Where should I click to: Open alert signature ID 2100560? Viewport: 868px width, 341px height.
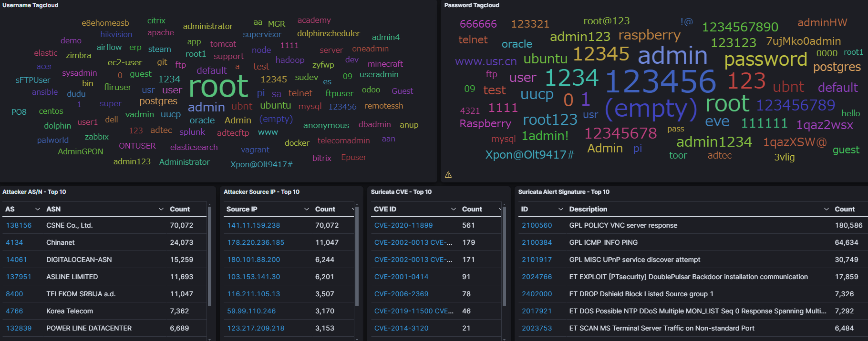537,225
